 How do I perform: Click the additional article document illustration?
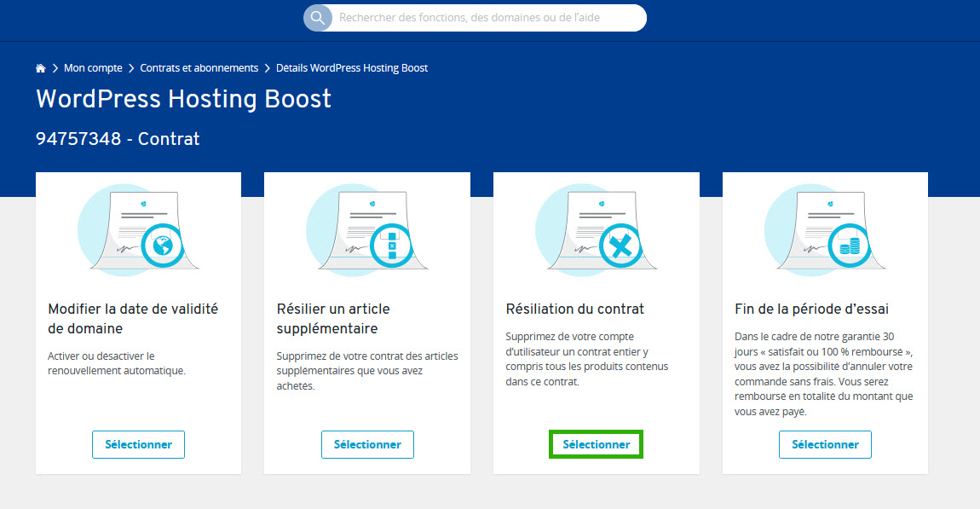pyautogui.click(x=367, y=230)
